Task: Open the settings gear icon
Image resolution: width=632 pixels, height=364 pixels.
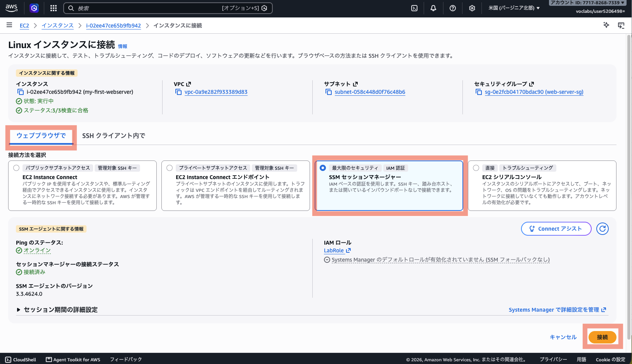Action: 472,8
